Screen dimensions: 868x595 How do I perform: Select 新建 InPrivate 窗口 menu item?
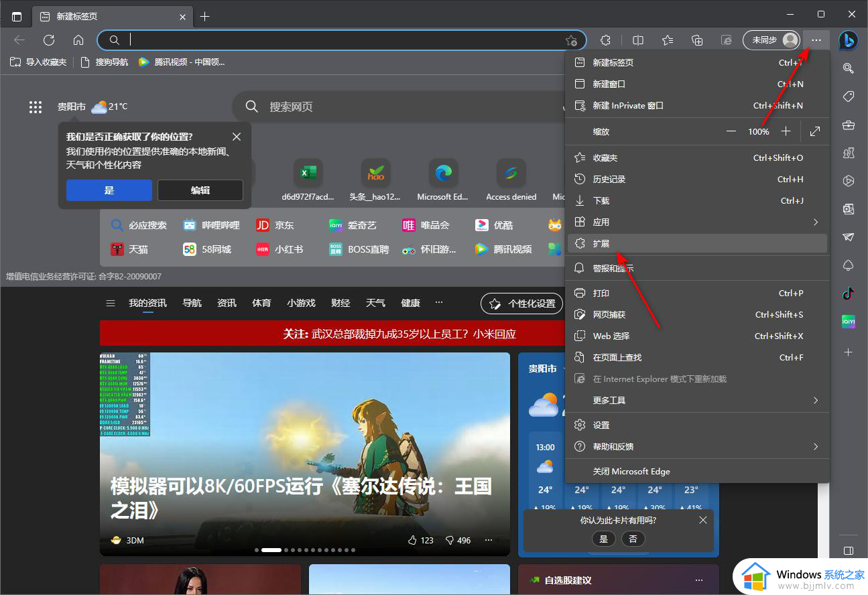click(697, 105)
